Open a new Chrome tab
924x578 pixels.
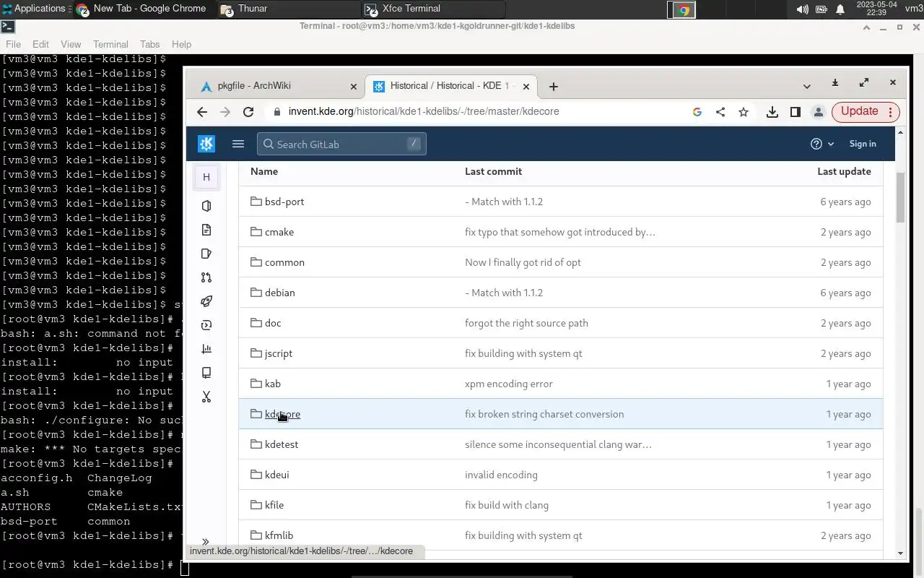(553, 86)
